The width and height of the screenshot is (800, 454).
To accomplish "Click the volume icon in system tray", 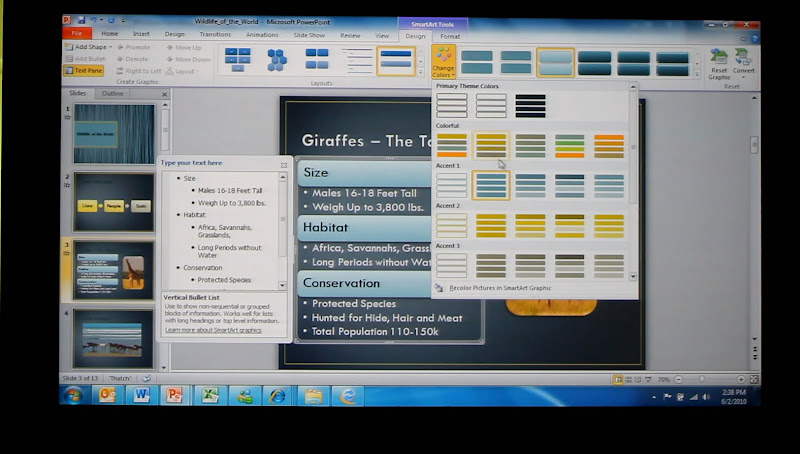I will click(706, 396).
